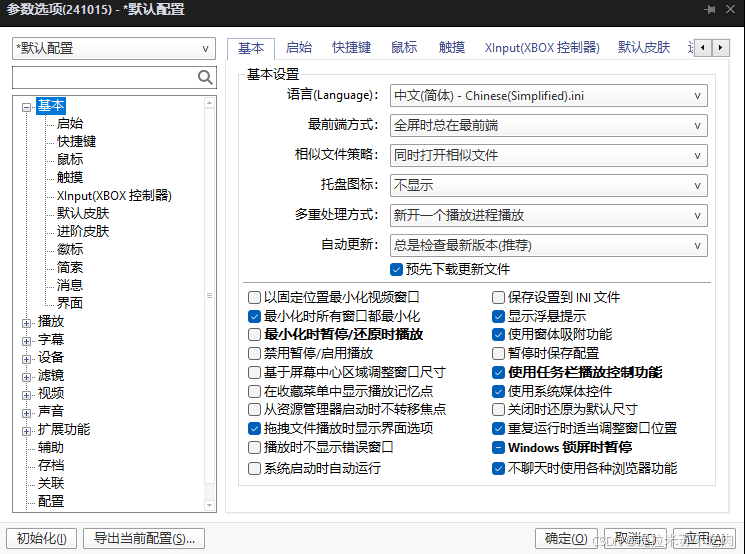The image size is (745, 554).
Task: Select 简索 in the tree
Action: coord(70,267)
